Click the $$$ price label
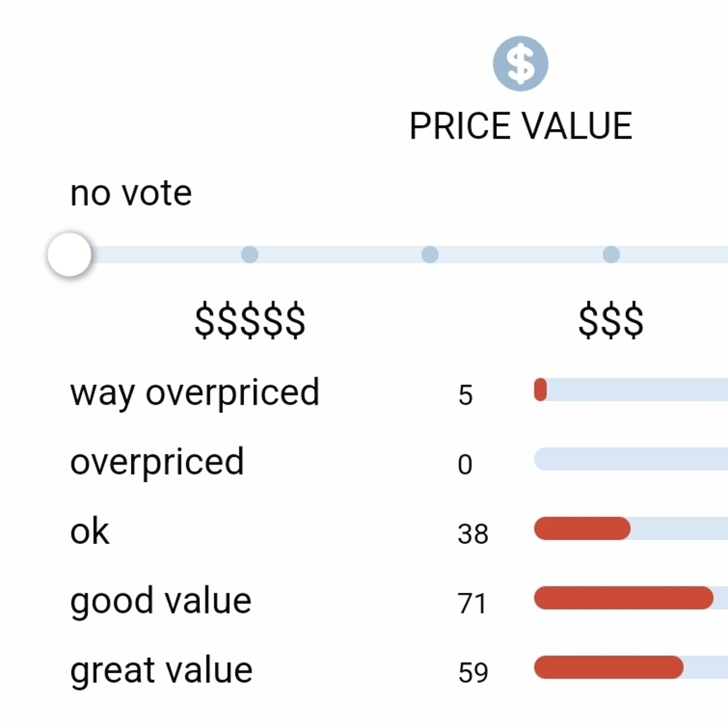Image resolution: width=728 pixels, height=728 pixels. pos(611,320)
